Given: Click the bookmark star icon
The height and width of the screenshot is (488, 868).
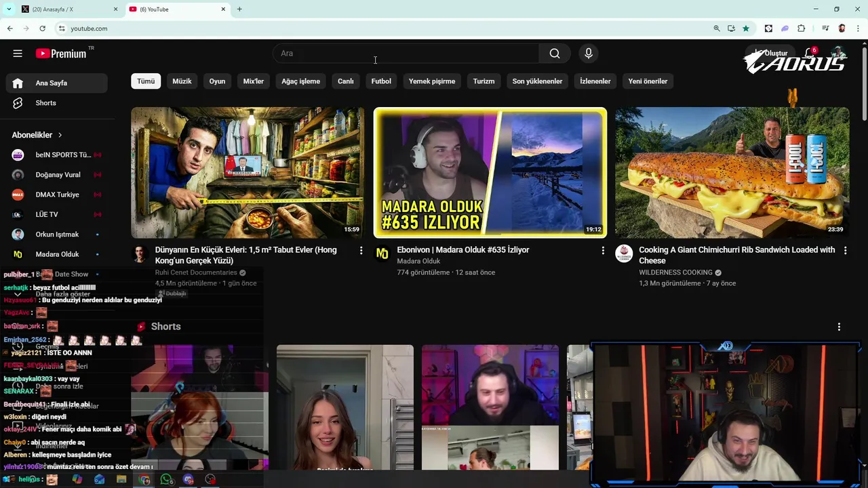Looking at the screenshot, I should click(x=746, y=28).
